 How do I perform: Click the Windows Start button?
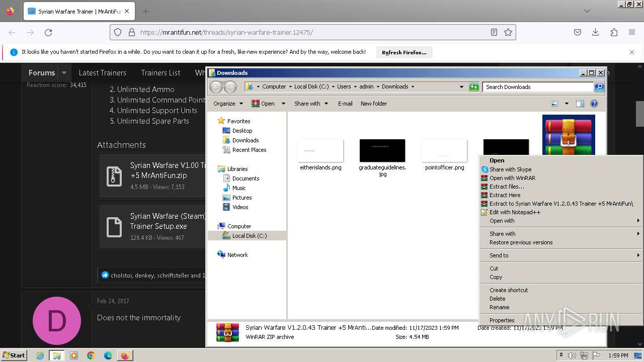click(14, 355)
